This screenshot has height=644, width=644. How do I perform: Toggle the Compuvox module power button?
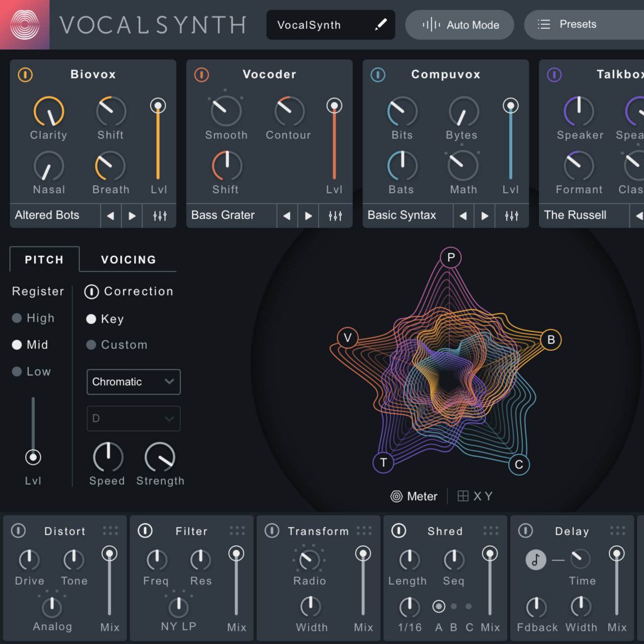(378, 75)
